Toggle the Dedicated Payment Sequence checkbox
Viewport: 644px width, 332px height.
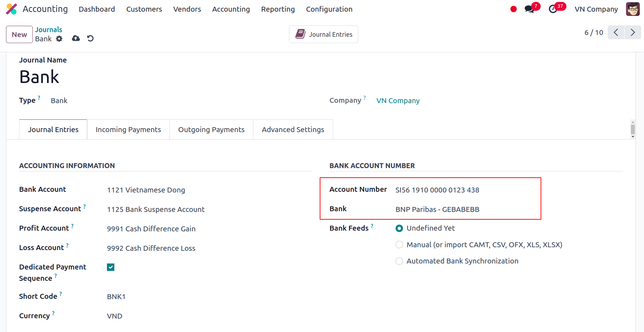pos(111,267)
